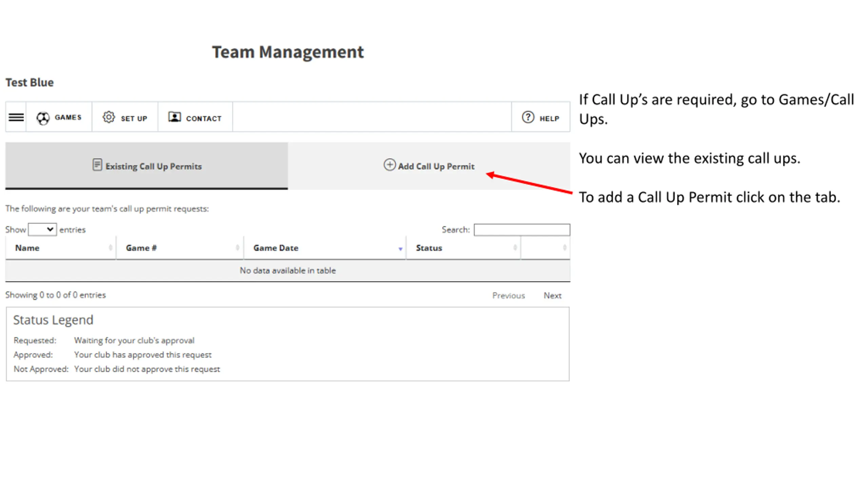868x488 pixels.
Task: Switch to Existing Call Up Permits tab
Action: click(x=146, y=166)
